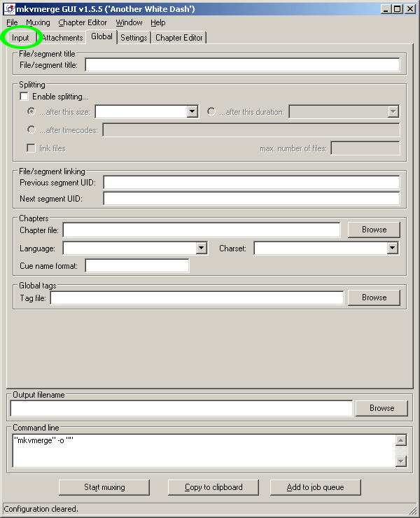Click the mkvmerge app icon in title bar
Image resolution: width=420 pixels, height=518 pixels.
[10, 9]
